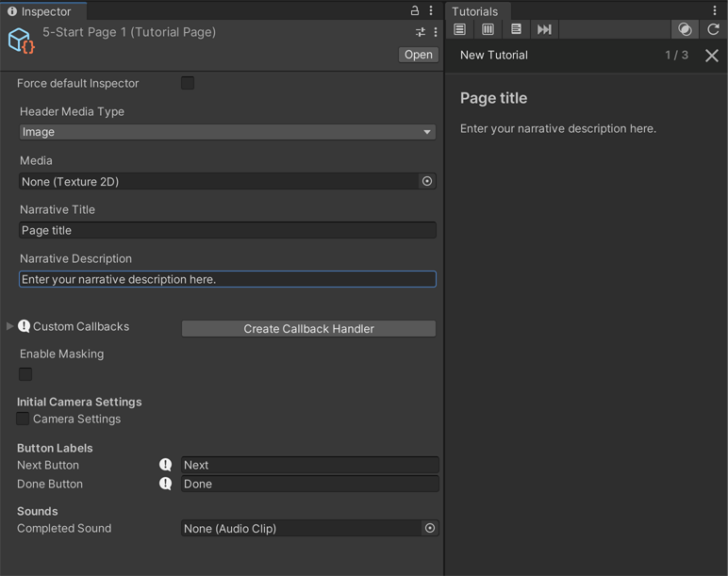The height and width of the screenshot is (576, 728).
Task: Click the text-lines icon in Tutorials toolbar
Action: 516,29
